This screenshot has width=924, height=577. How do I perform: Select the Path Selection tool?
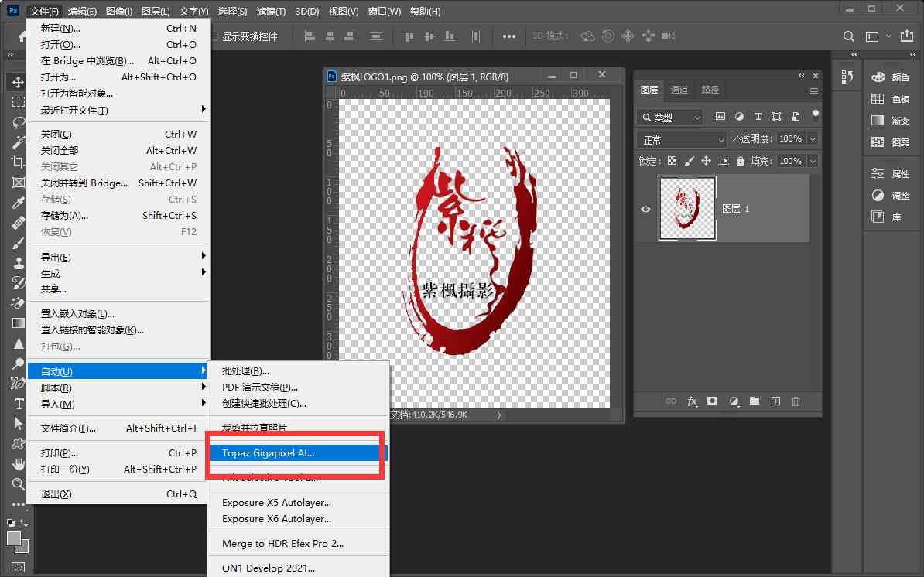point(19,423)
